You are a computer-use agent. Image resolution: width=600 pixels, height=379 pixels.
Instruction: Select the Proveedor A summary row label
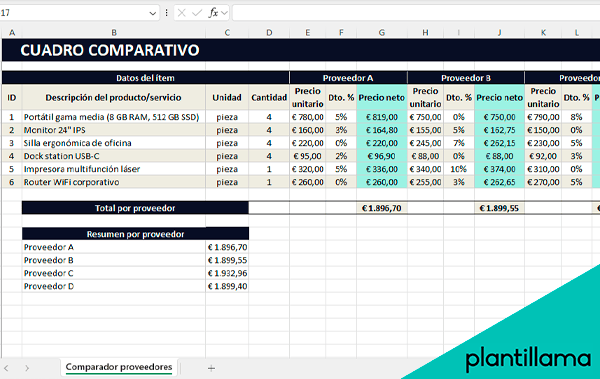click(x=114, y=247)
